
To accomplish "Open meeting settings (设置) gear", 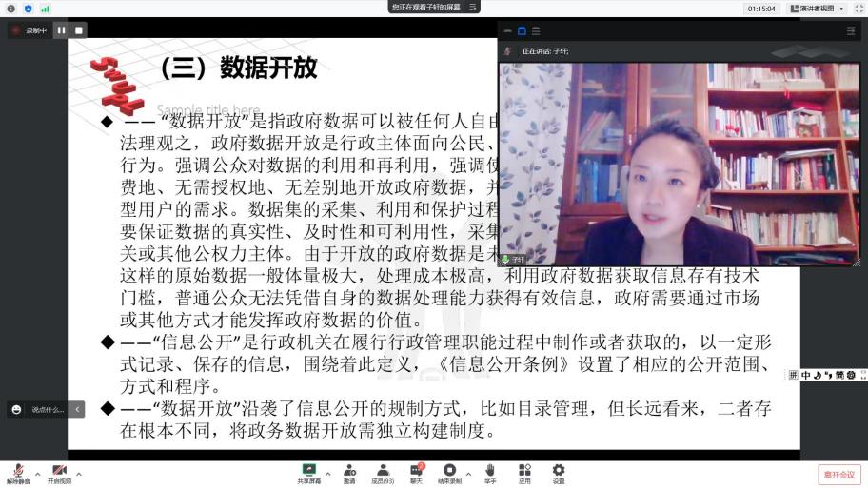I will pyautogui.click(x=559, y=472).
